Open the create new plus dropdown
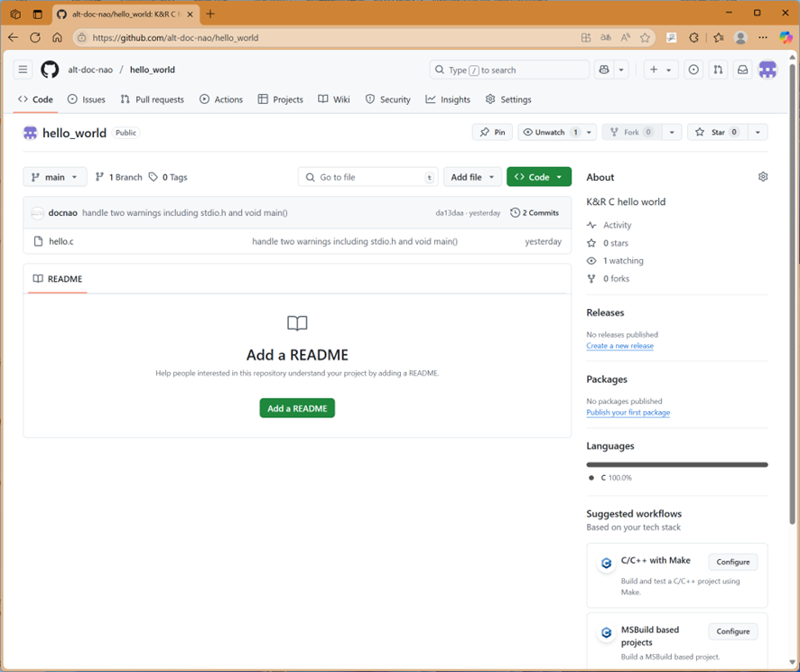Viewport: 800px width, 672px height. [x=661, y=70]
